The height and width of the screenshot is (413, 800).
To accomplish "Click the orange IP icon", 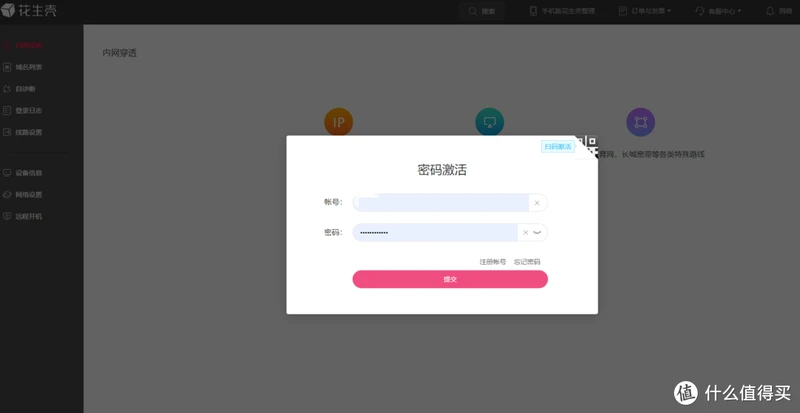I will point(338,122).
